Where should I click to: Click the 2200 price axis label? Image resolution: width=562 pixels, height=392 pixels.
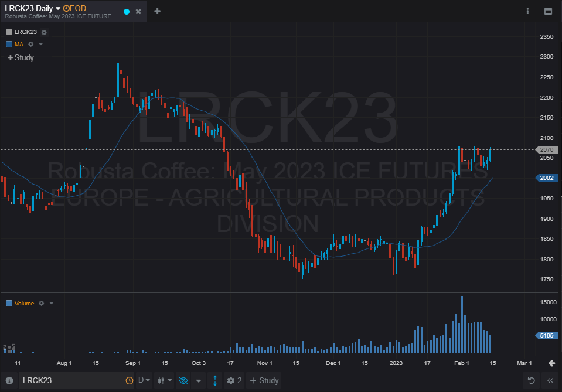pos(547,97)
